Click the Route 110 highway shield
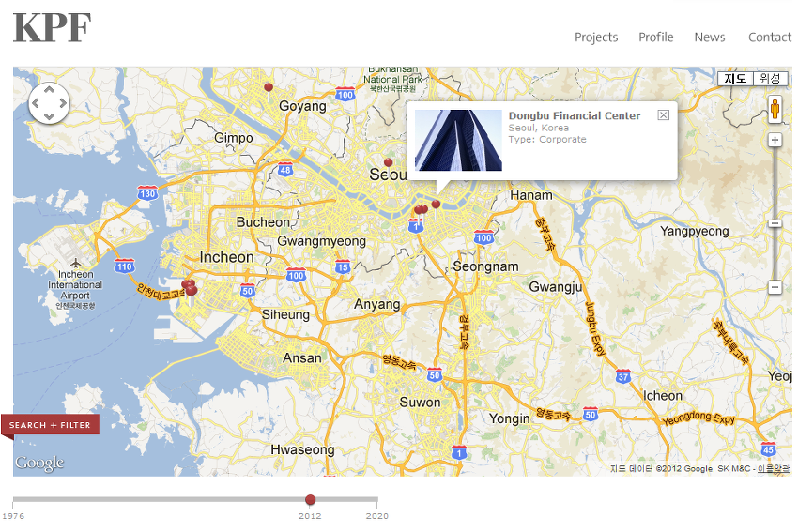 pyautogui.click(x=124, y=266)
